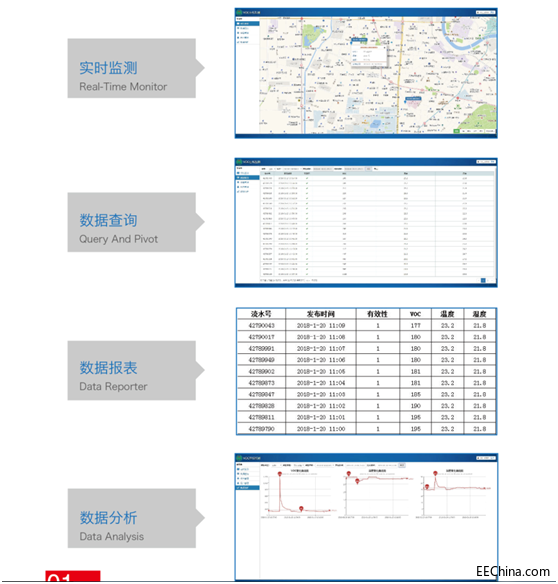558x584 pixels.
Task: Select serial number cell 42789991
Action: pyautogui.click(x=261, y=349)
